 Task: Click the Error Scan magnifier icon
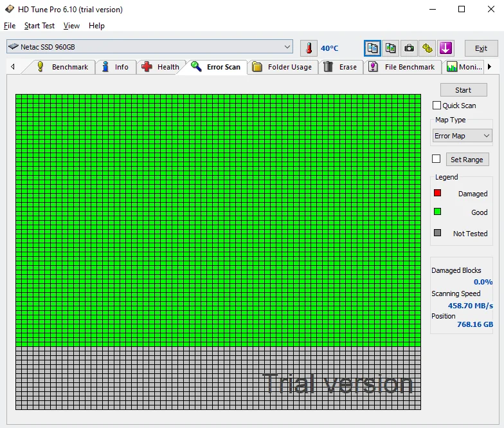[196, 66]
